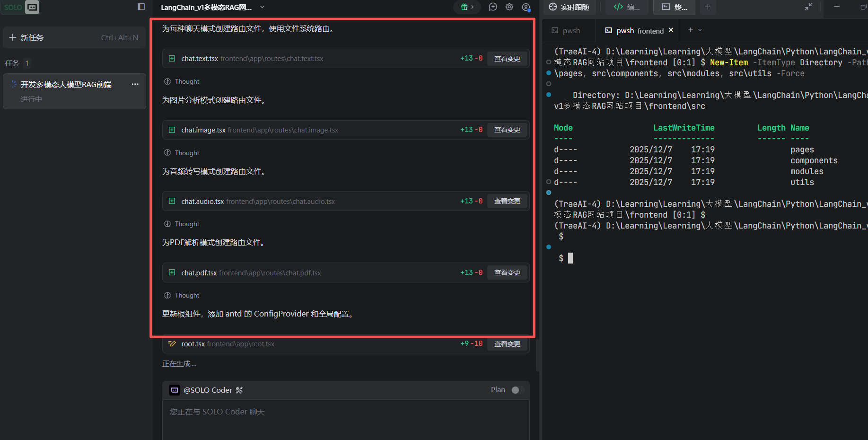Toggle the Plan switch
The image size is (868, 440).
517,390
